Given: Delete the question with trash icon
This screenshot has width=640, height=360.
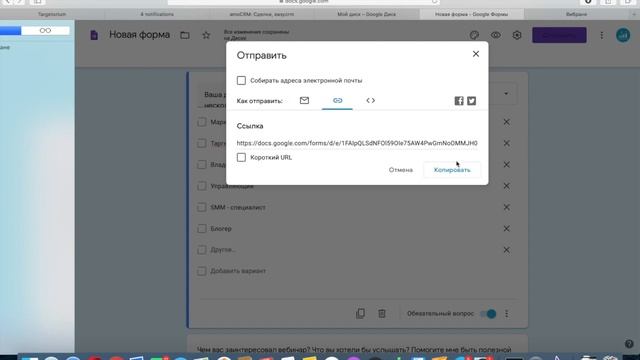Looking at the screenshot, I should coord(382,313).
